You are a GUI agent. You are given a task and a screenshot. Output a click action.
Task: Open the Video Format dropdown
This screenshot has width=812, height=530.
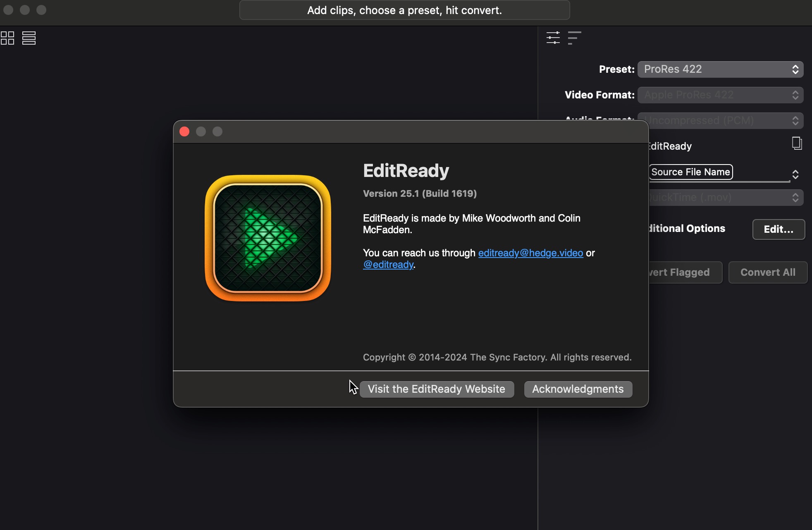[x=720, y=95]
